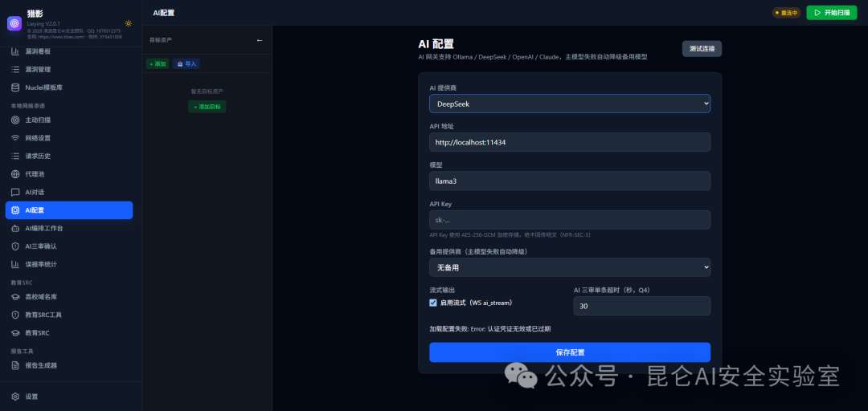
Task: Select the AI配置 menu item
Action: coord(69,210)
